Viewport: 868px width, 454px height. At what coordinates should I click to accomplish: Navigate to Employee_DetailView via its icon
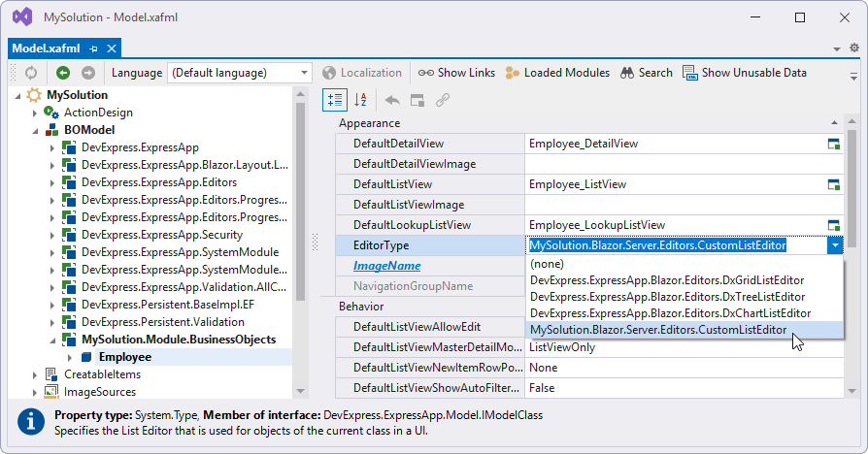[x=834, y=144]
